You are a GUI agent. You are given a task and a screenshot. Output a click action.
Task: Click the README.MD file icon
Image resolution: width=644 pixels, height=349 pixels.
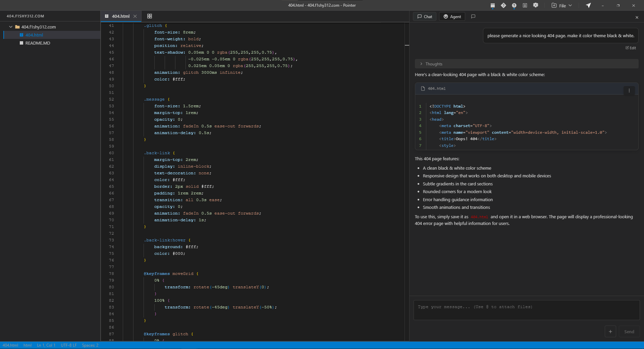(21, 43)
